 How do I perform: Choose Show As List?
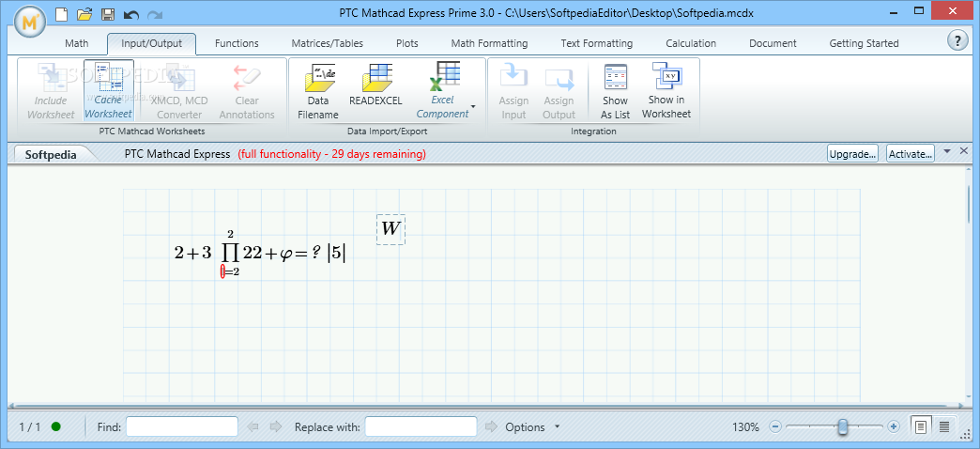coord(616,91)
